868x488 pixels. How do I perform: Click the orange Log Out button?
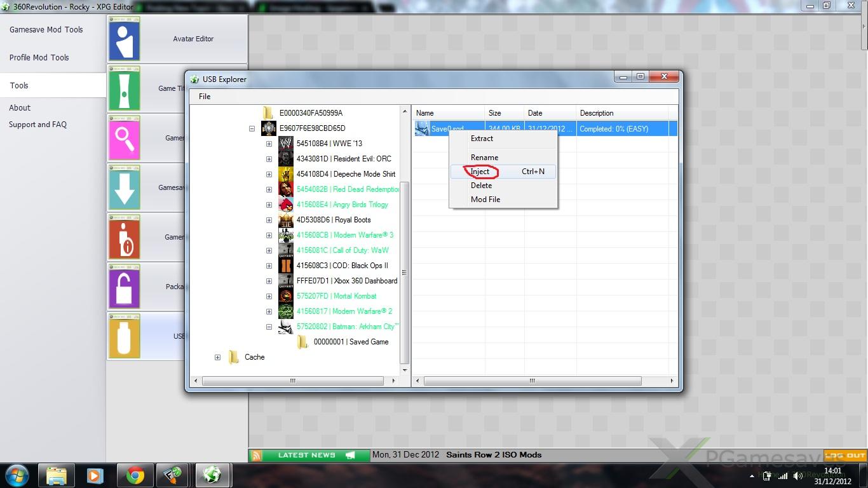[x=844, y=455]
